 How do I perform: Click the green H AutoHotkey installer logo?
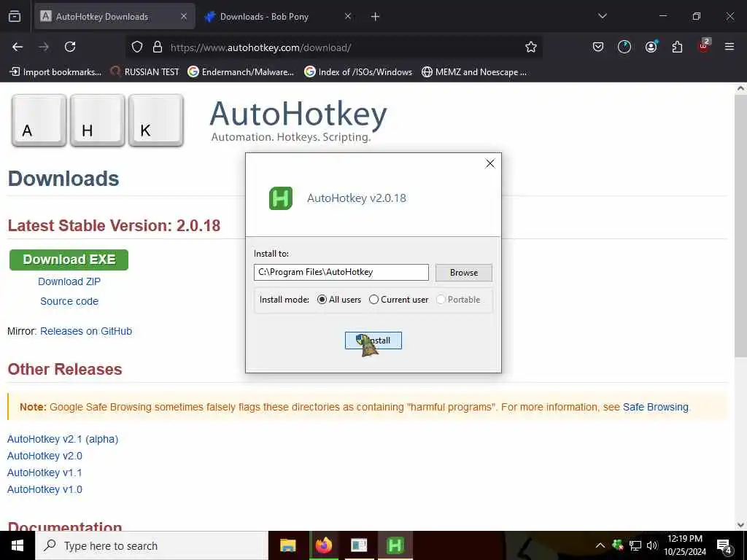[x=281, y=198]
